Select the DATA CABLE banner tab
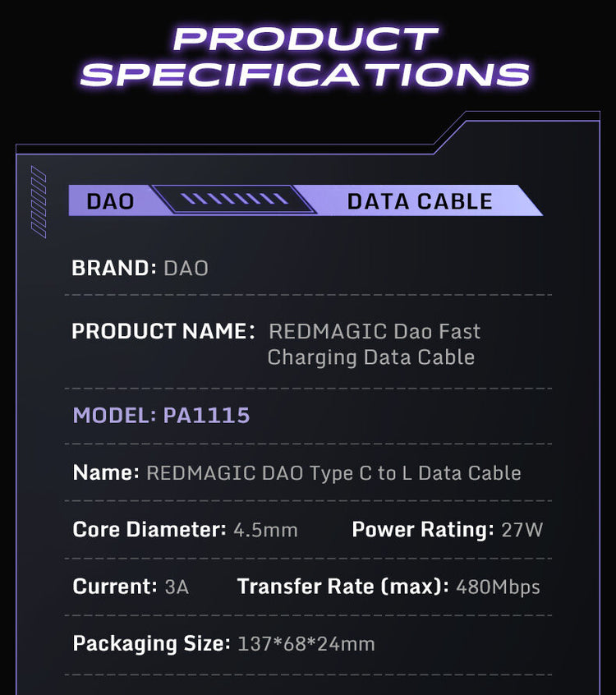Viewport: 616px width, 695px height. coord(419,200)
